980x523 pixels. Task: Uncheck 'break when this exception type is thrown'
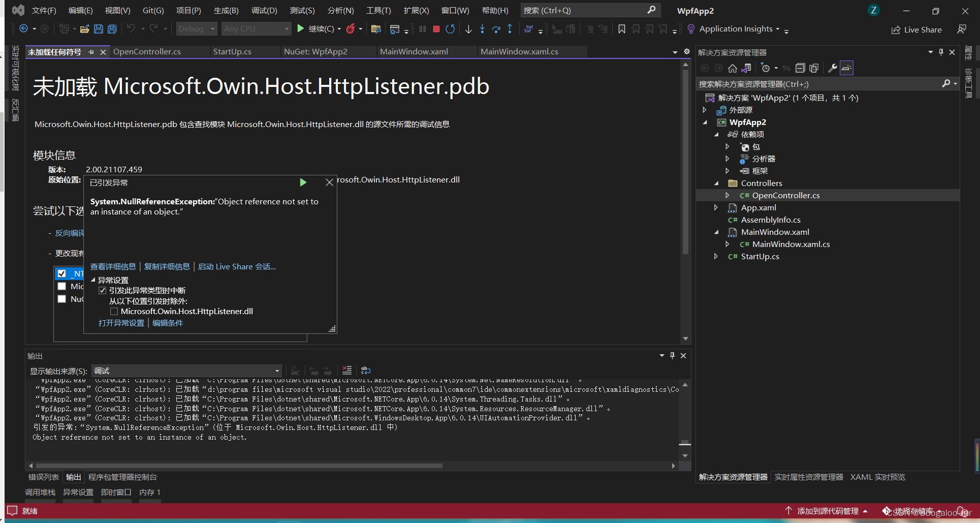tap(103, 291)
